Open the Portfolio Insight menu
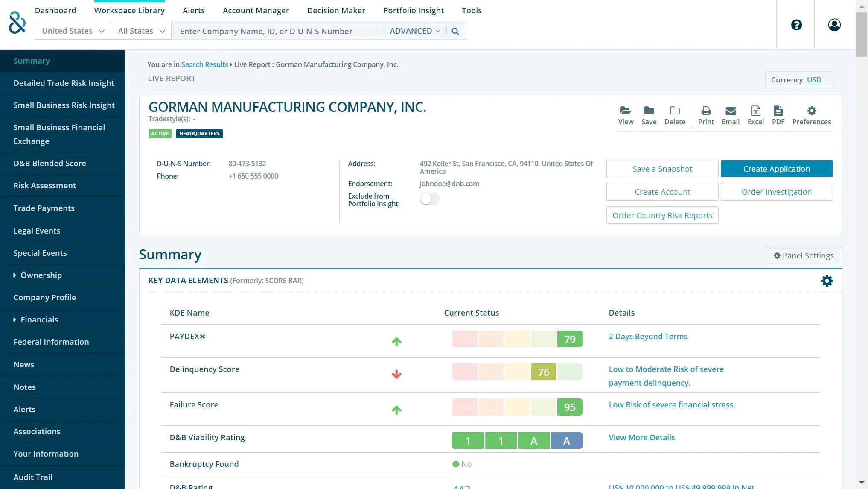The image size is (868, 489). pyautogui.click(x=413, y=10)
